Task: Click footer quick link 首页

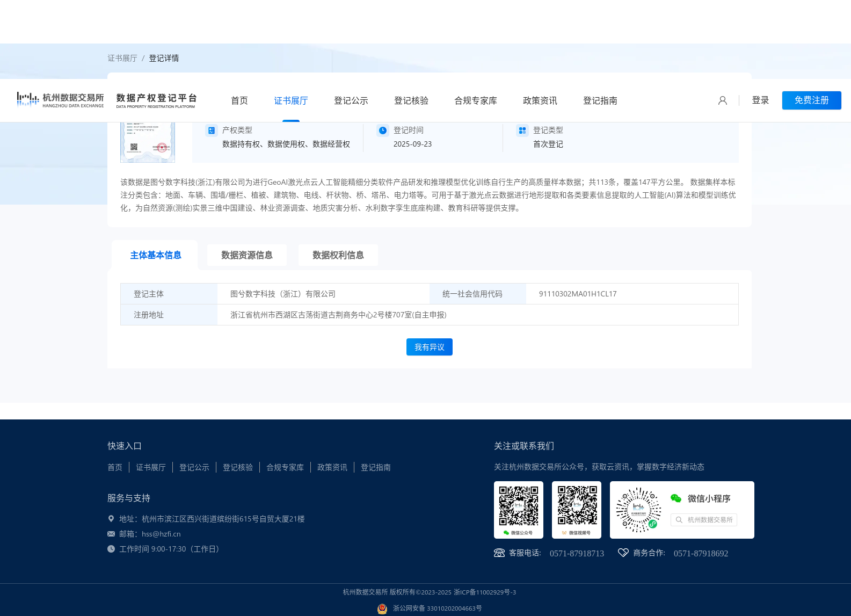Action: 115,467
